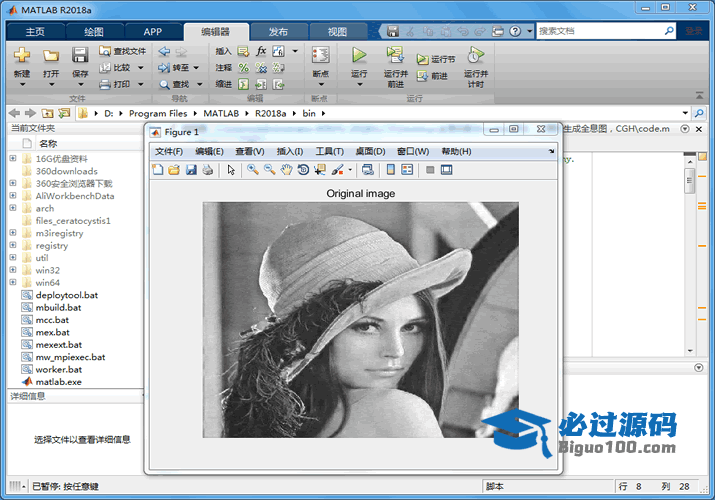This screenshot has height=500, width=715.
Task: Open the Print (打印) dropdown arrow
Action: [x=140, y=84]
